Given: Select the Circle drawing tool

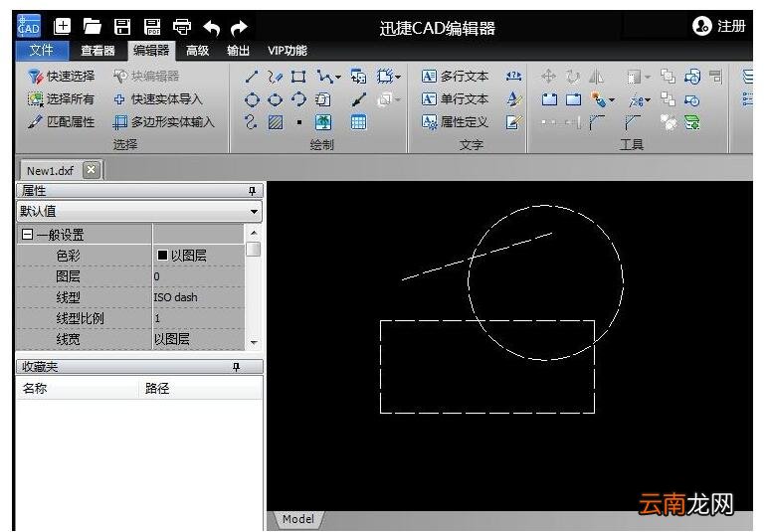Looking at the screenshot, I should (x=252, y=99).
